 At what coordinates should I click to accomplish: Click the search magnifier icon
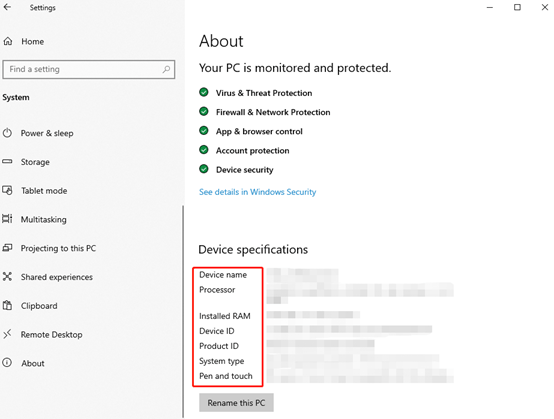click(x=166, y=69)
